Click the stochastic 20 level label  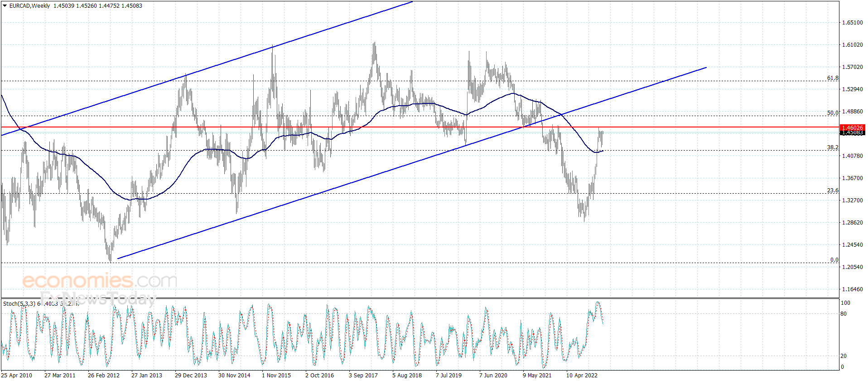[x=844, y=356]
